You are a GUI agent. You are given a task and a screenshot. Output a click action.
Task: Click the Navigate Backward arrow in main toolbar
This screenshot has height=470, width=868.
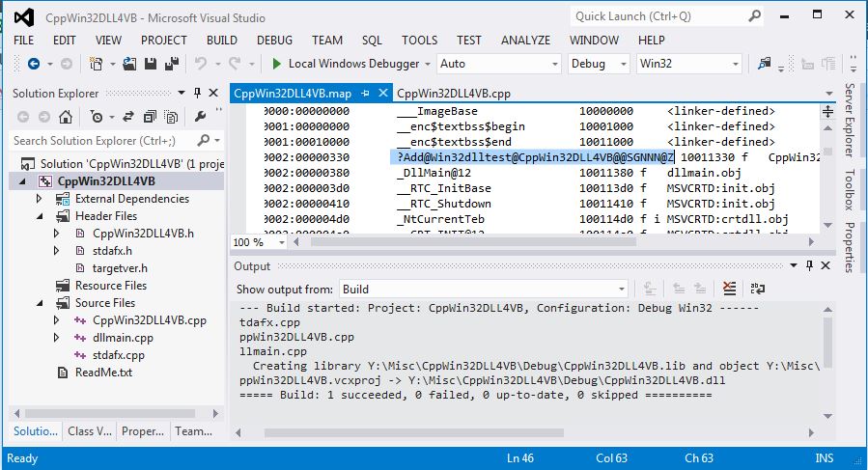coord(34,64)
